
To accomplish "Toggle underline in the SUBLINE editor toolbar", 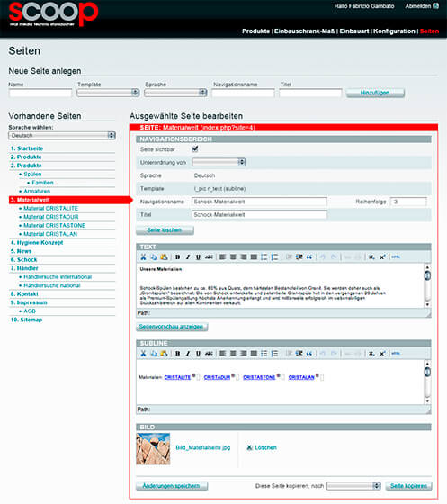I will (x=198, y=354).
